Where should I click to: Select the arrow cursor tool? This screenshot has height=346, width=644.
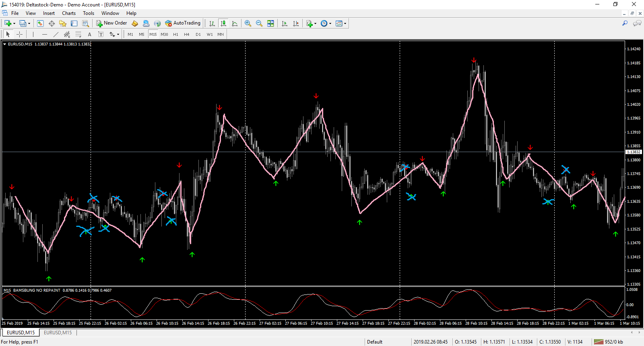point(8,34)
